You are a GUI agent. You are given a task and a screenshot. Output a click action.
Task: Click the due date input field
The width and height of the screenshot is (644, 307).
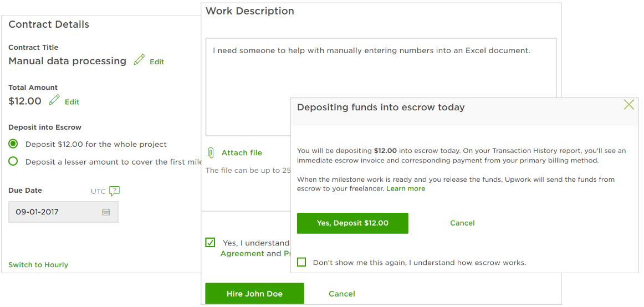click(55, 212)
